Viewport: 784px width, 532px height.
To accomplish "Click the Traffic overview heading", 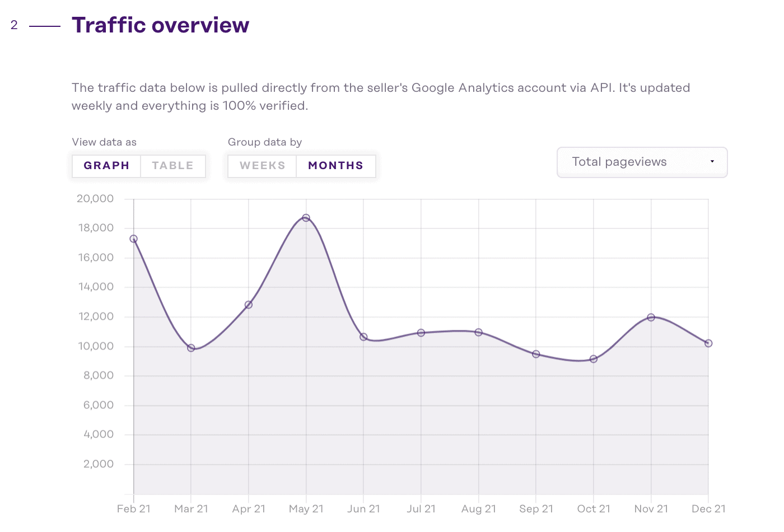I will 160,25.
